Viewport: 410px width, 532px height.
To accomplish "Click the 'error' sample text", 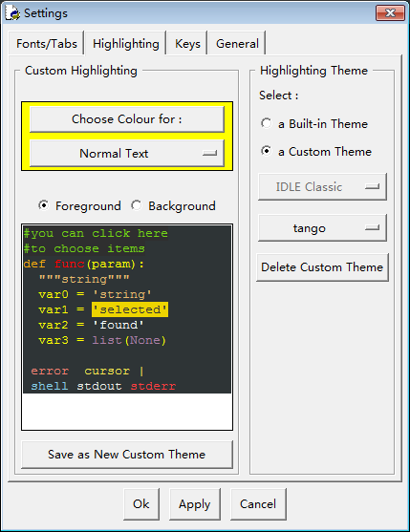I will point(50,371).
